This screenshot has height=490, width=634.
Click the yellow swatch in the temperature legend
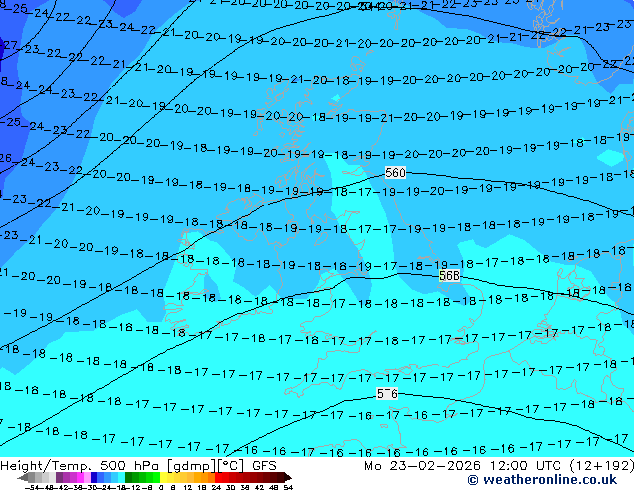[163, 477]
